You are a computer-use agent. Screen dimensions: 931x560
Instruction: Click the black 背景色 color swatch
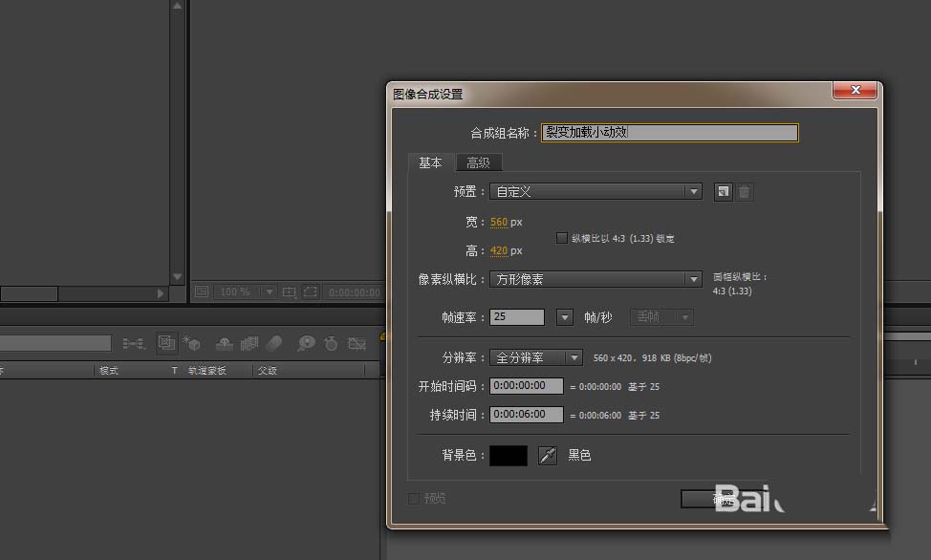pos(509,456)
